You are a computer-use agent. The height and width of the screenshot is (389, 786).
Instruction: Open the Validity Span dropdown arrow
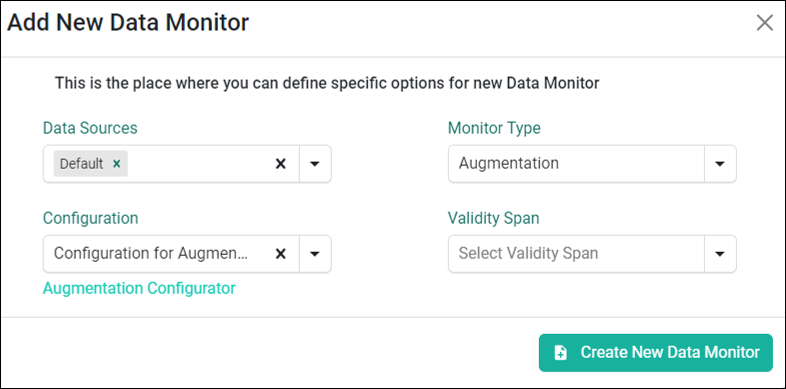[720, 254]
